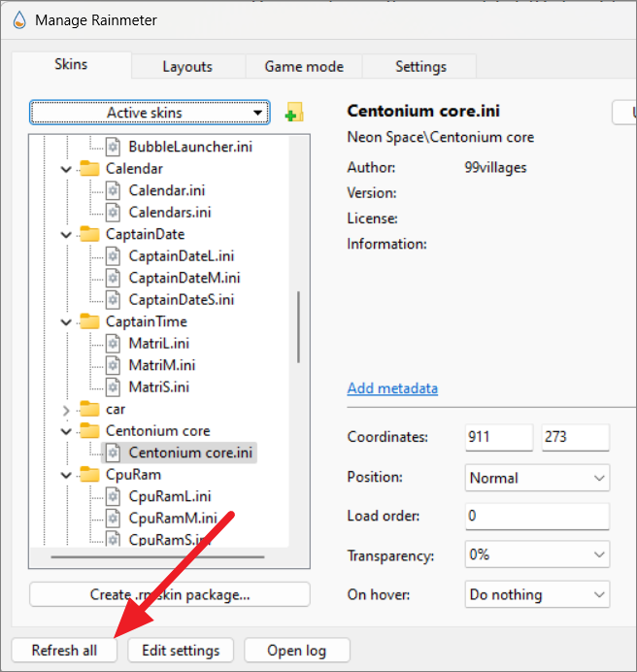Screen dimensions: 637x672
Task: Click the Open log button
Action: pos(296,650)
